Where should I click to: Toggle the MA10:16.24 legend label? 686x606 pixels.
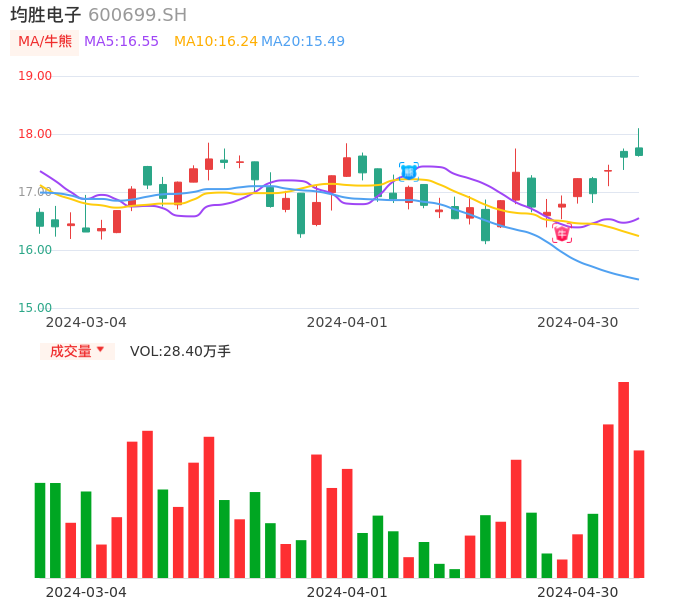coord(215,42)
